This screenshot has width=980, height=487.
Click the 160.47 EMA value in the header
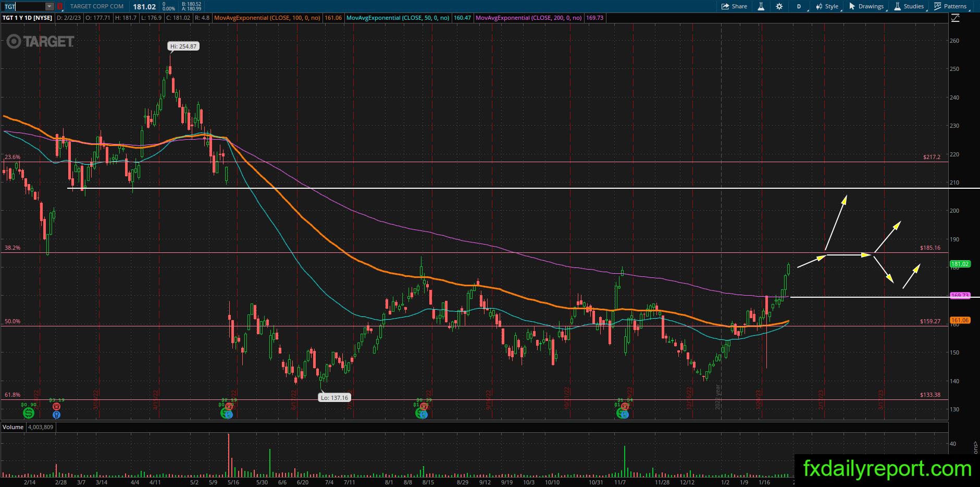[x=462, y=18]
